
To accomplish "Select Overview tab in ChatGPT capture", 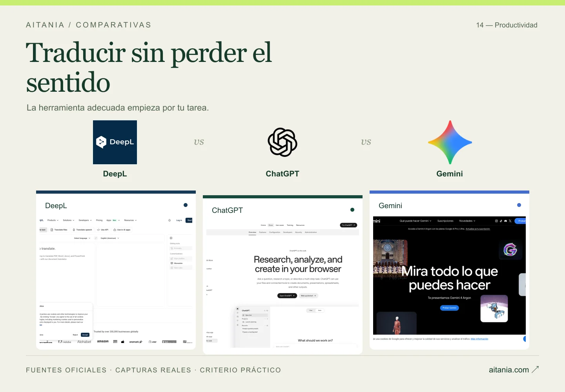I will click(252, 232).
